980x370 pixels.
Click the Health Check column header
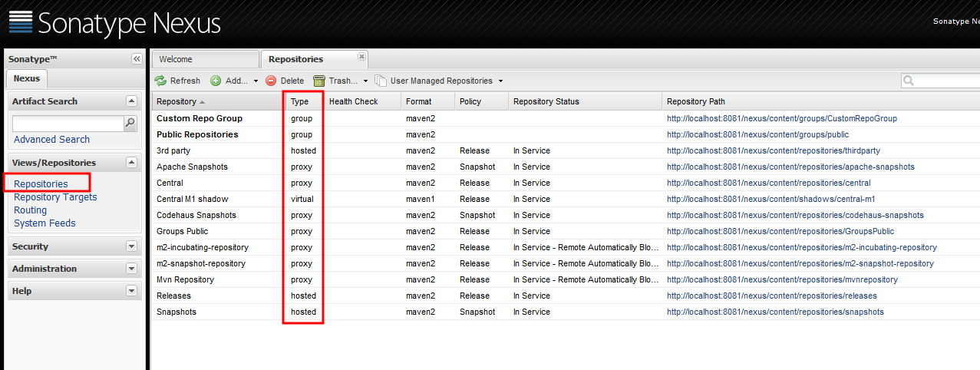coord(362,101)
